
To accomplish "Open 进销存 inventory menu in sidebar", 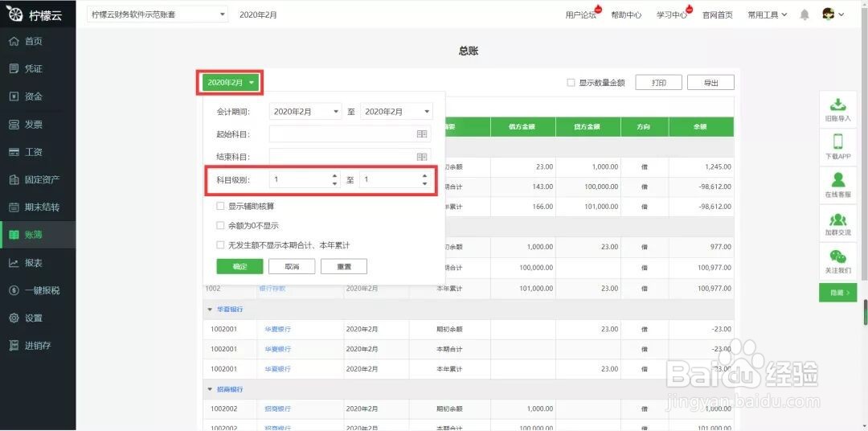I will point(38,346).
